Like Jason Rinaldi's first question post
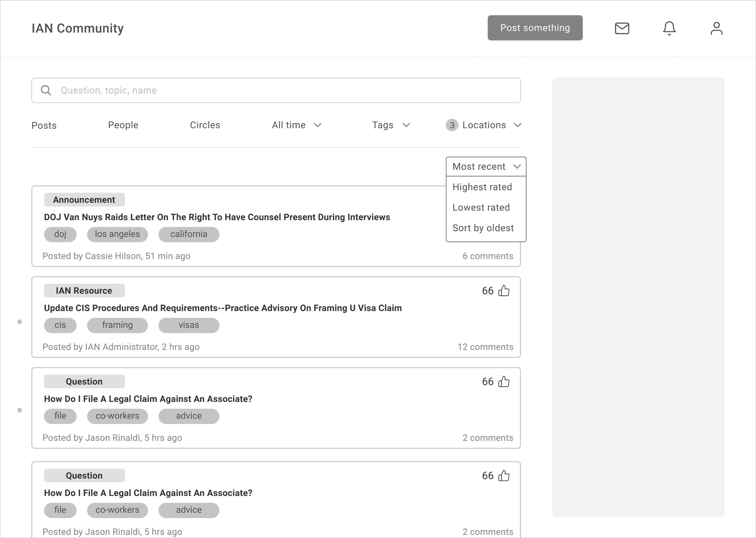Viewport: 756px width, 538px height. 504,382
